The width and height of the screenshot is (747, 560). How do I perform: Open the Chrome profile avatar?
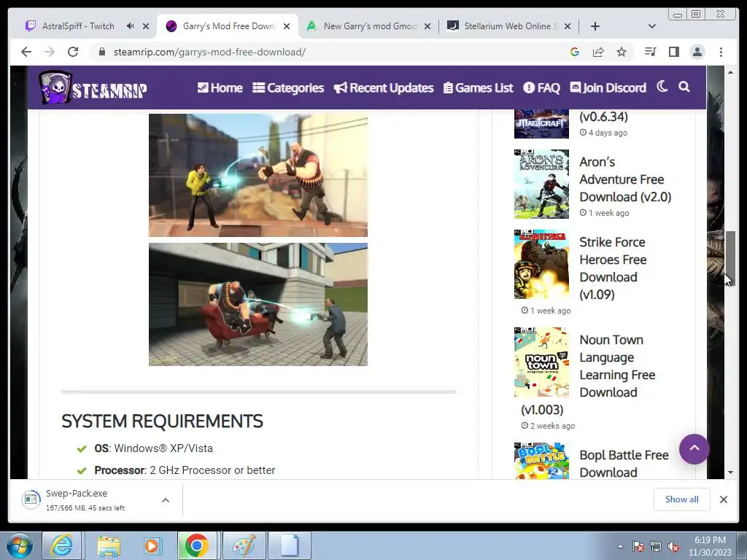(697, 52)
